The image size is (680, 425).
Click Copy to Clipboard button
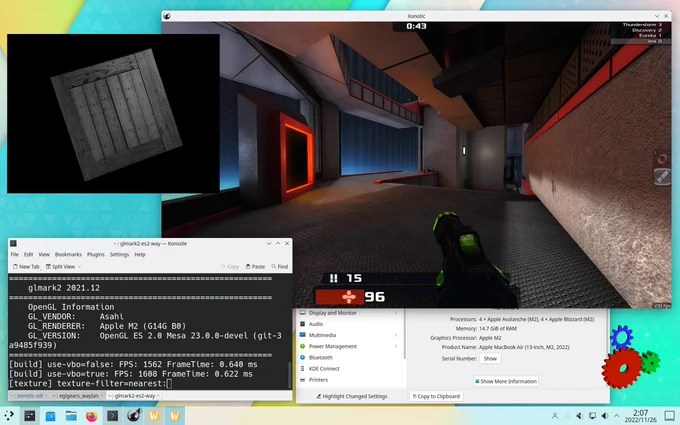(436, 396)
